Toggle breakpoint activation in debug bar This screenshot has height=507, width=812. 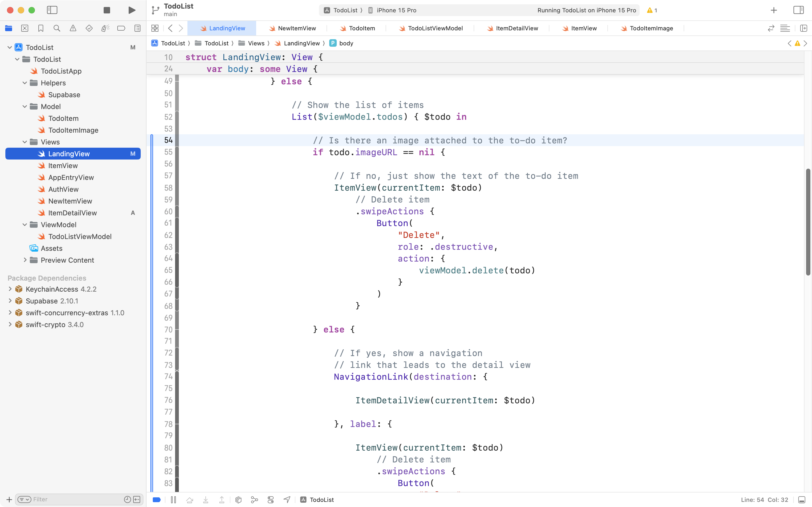pyautogui.click(x=156, y=499)
